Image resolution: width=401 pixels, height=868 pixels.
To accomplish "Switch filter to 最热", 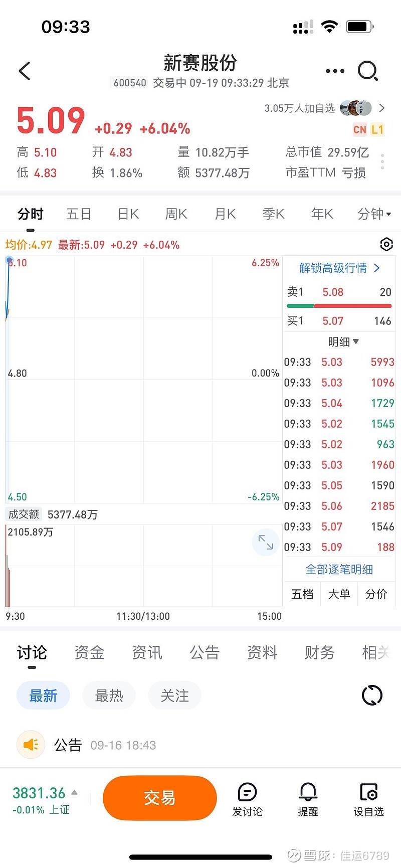I will (x=109, y=696).
